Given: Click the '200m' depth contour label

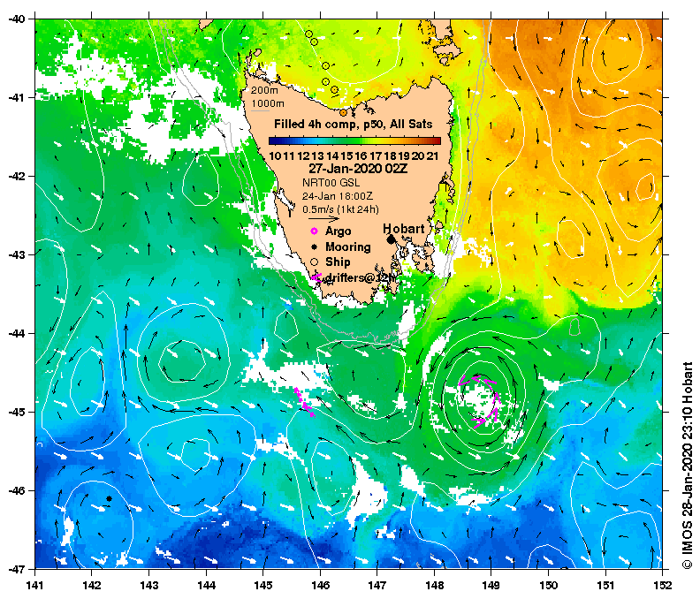Looking at the screenshot, I should click(264, 90).
